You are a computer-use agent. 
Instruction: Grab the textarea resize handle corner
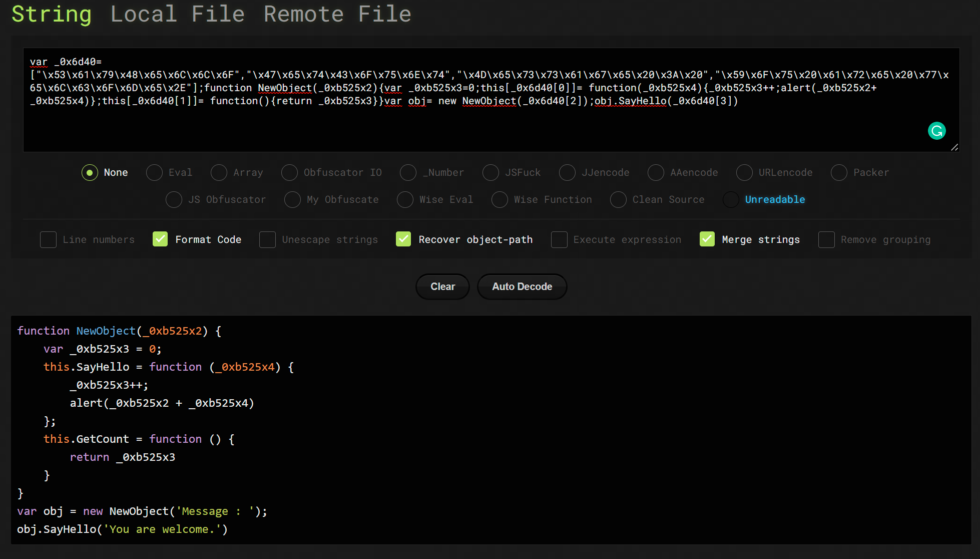(954, 147)
